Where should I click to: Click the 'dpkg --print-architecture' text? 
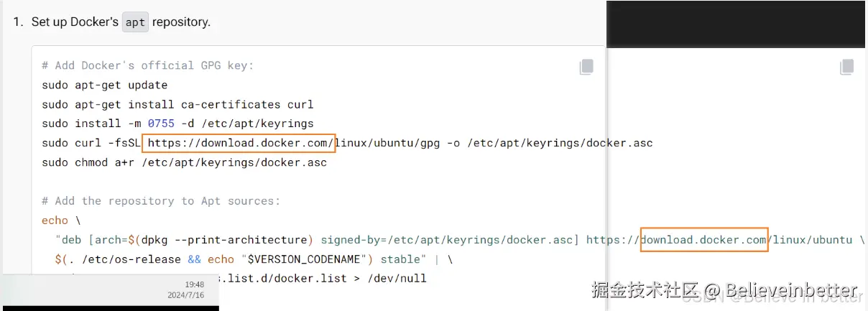coord(227,240)
